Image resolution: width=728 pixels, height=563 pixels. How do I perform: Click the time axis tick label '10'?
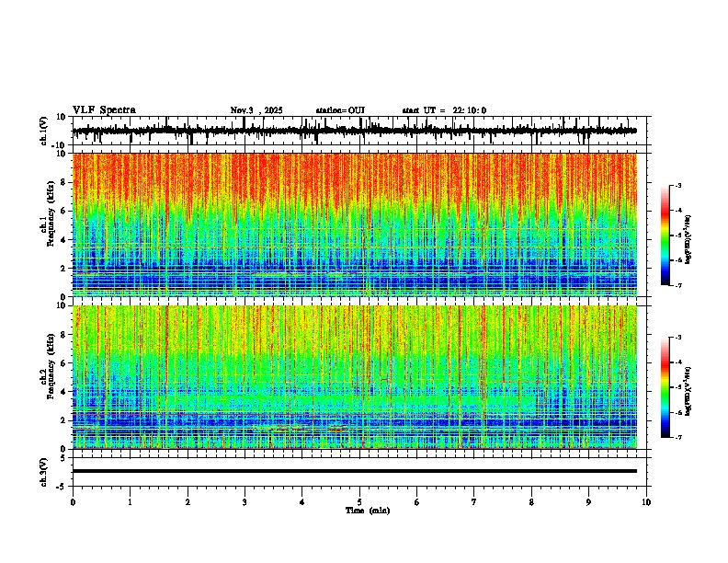click(646, 502)
